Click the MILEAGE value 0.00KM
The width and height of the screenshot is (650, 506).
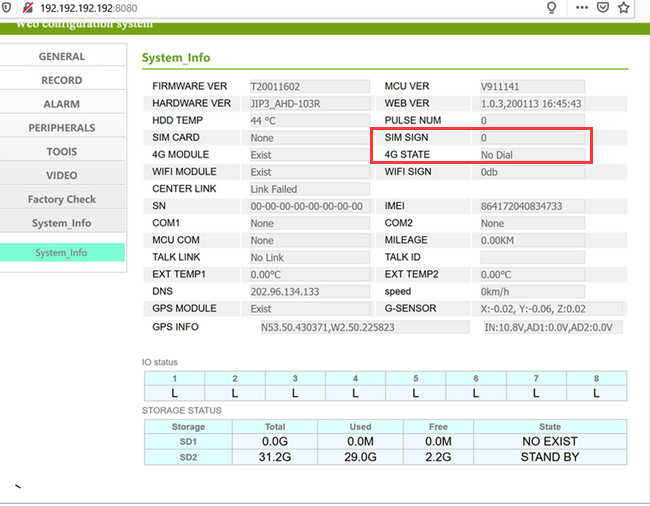tap(532, 240)
